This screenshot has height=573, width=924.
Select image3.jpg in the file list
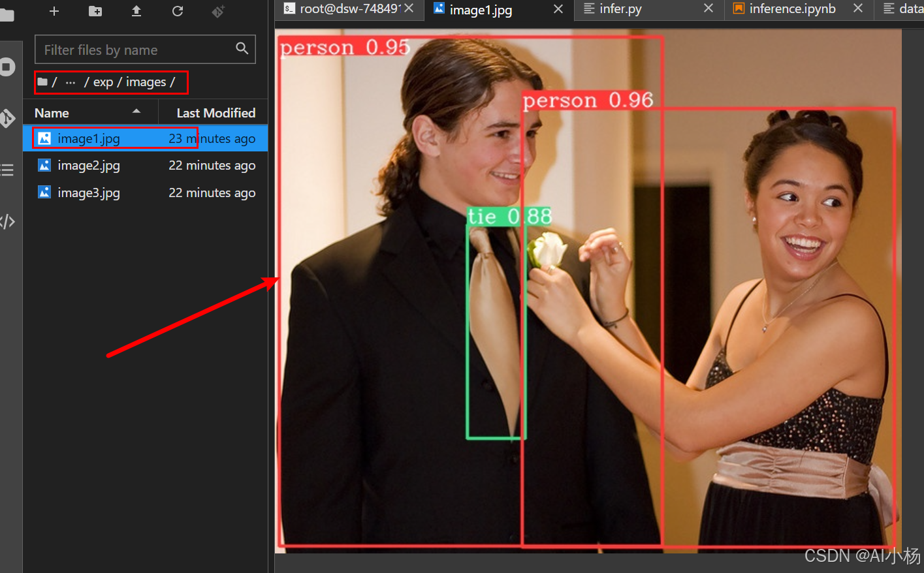(89, 193)
